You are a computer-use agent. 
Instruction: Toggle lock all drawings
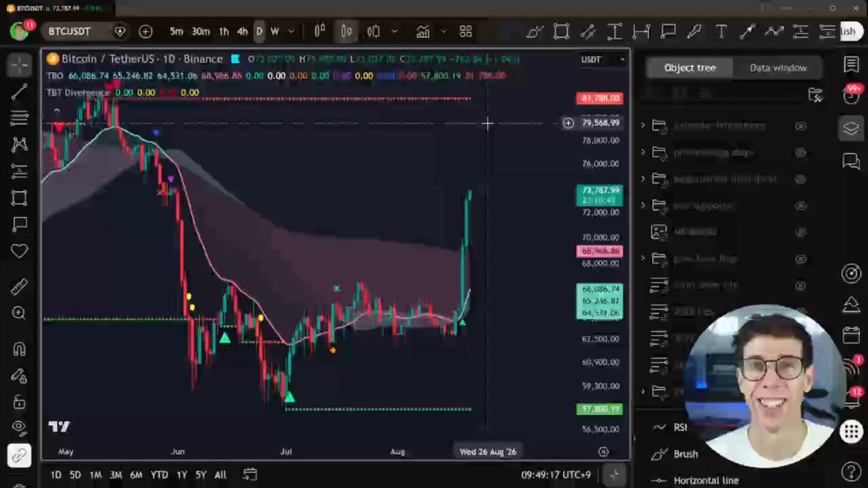tap(19, 402)
